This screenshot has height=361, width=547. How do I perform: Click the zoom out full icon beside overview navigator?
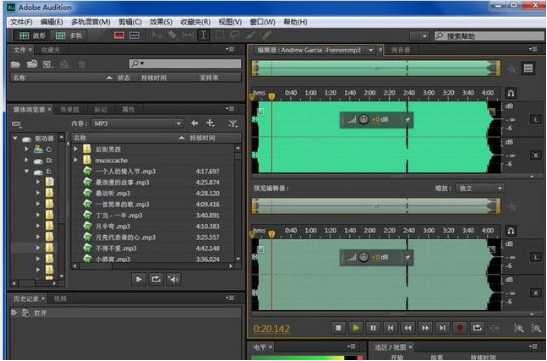click(512, 69)
